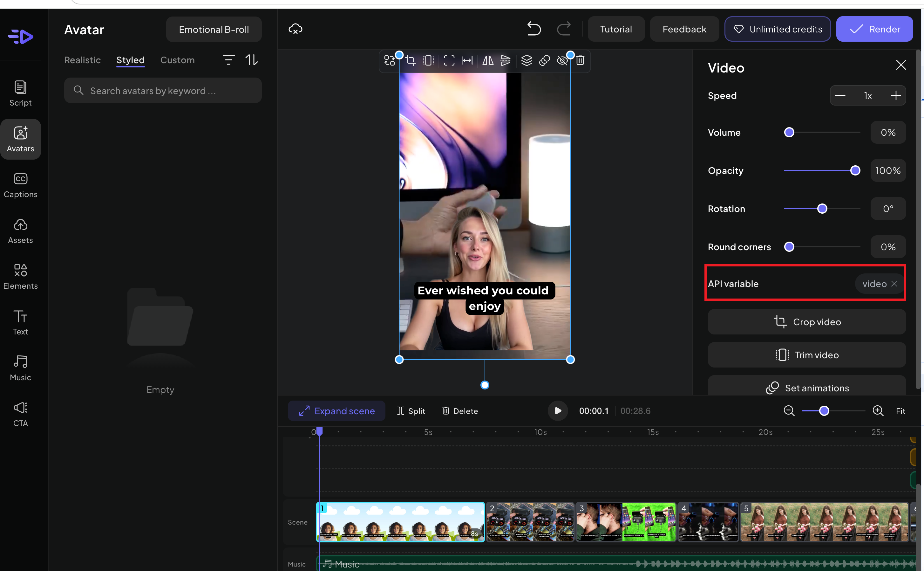Open the Music panel in the sidebar
The image size is (924, 571).
20,368
